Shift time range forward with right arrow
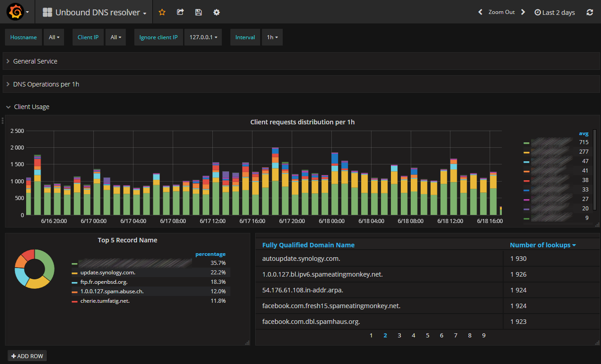 tap(523, 12)
